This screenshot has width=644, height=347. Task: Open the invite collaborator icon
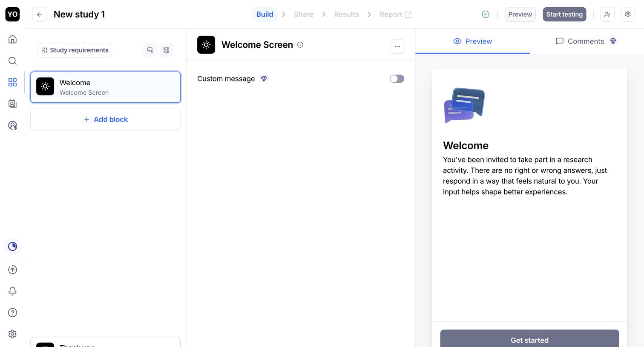click(x=607, y=14)
